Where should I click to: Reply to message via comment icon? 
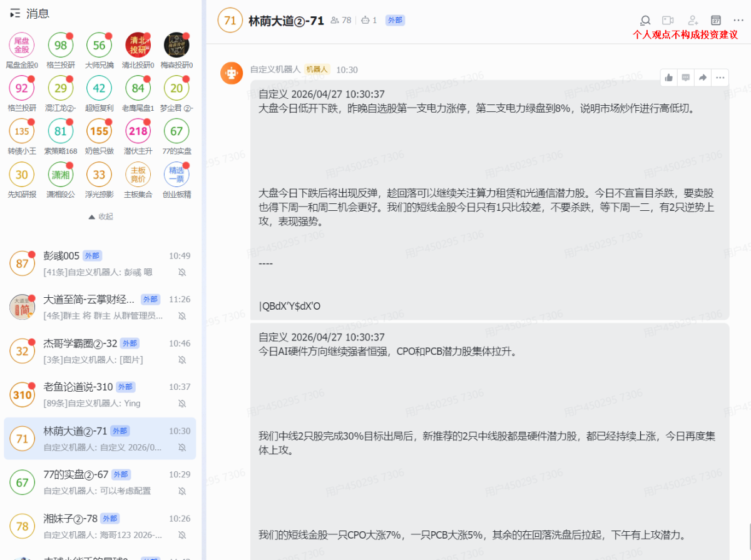coord(686,78)
